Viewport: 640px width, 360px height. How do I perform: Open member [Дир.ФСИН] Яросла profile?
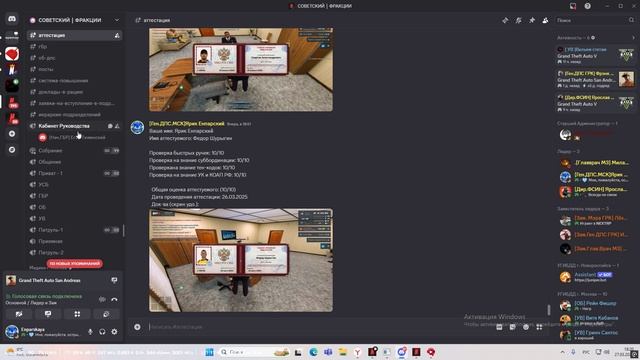click(x=596, y=191)
